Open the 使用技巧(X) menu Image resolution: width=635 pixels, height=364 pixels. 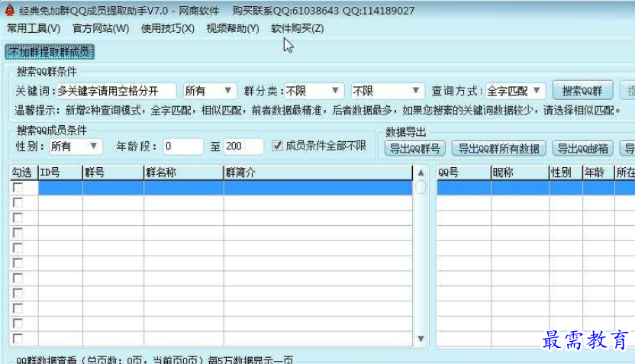pyautogui.click(x=168, y=28)
